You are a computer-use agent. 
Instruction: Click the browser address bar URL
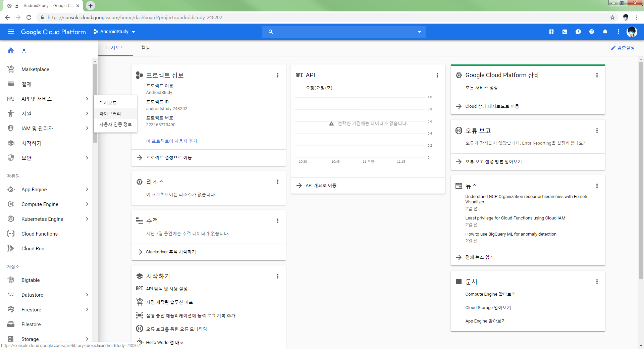click(x=135, y=17)
